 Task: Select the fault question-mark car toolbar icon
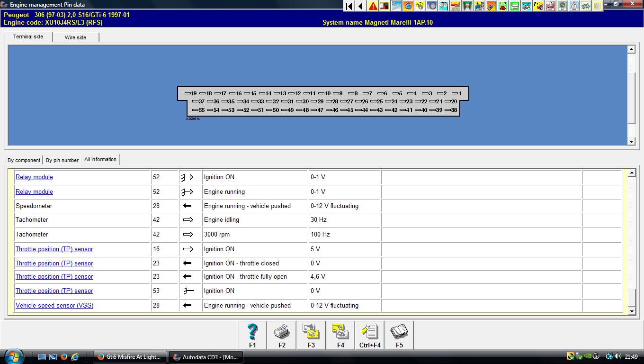[x=538, y=6]
